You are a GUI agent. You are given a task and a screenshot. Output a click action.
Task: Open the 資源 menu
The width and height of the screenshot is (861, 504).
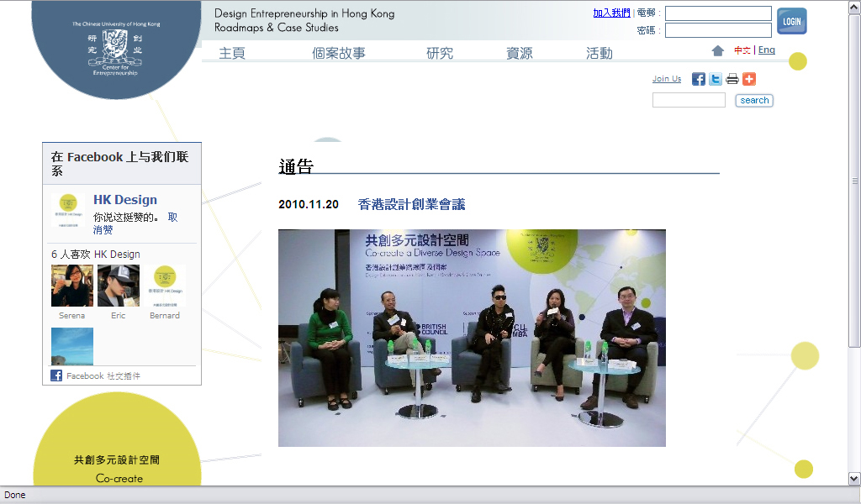tap(520, 53)
